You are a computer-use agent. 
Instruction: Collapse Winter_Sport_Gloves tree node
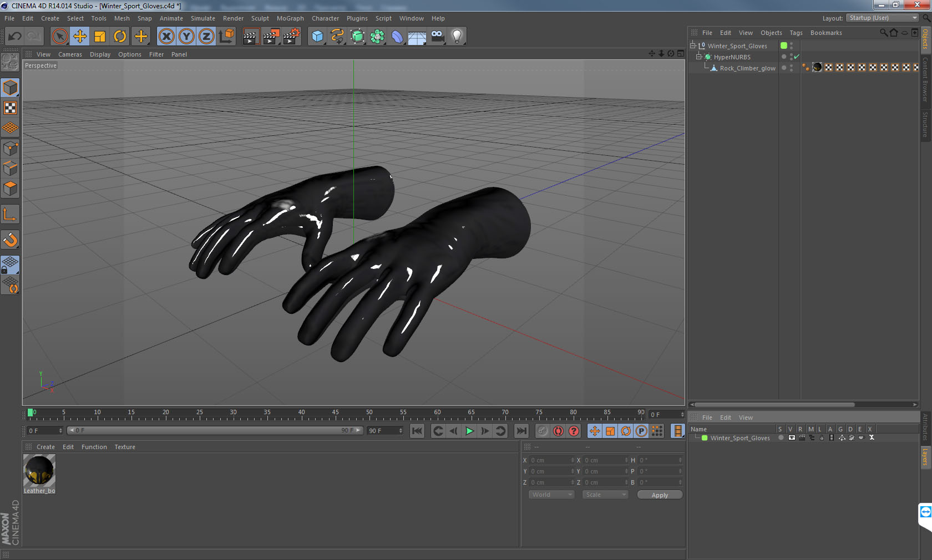693,46
